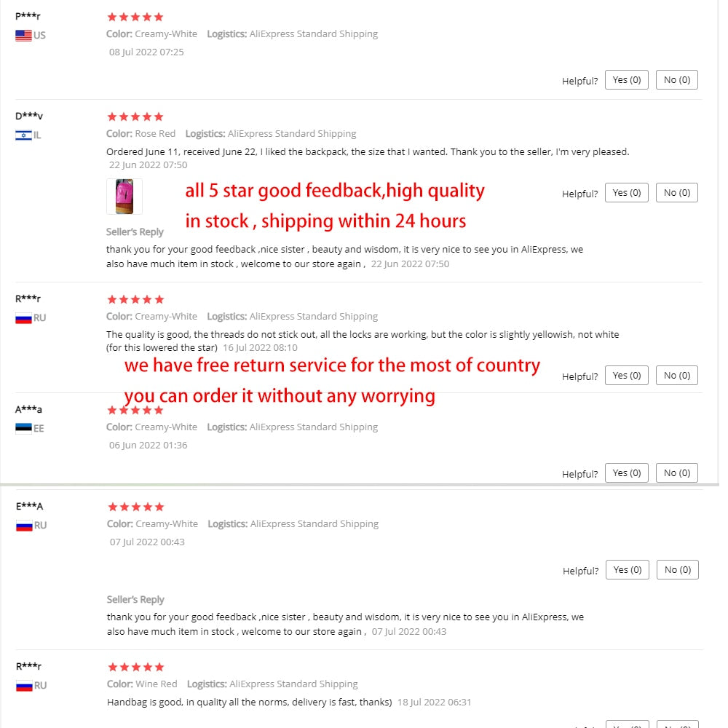Click Yes (0) on P***r's review
This screenshot has height=728, width=728.
(x=626, y=79)
